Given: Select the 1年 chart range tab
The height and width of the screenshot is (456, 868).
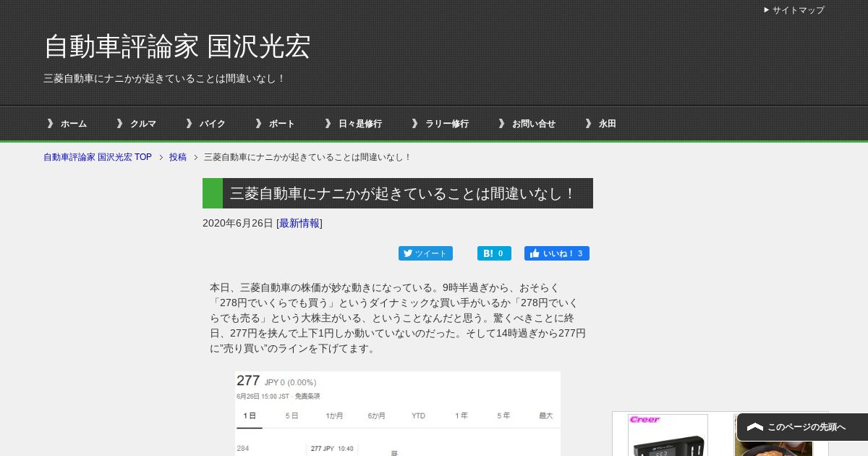Looking at the screenshot, I should click(x=461, y=415).
